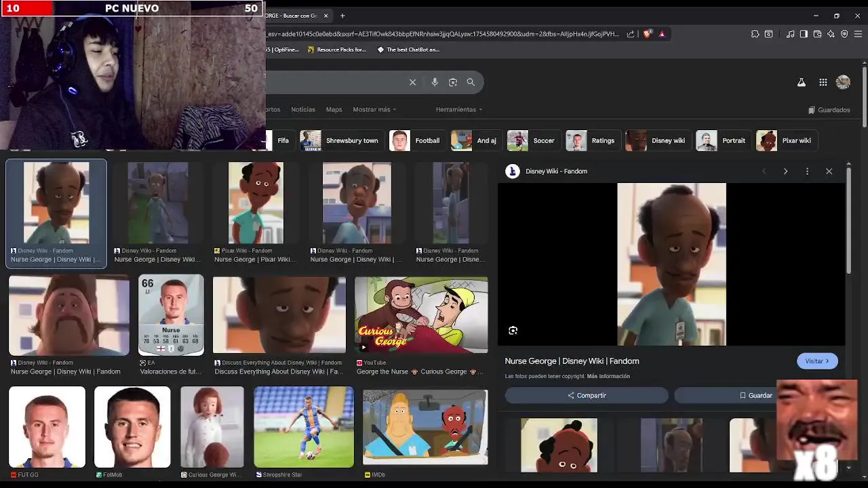Select the And aj filter chip

tap(475, 140)
